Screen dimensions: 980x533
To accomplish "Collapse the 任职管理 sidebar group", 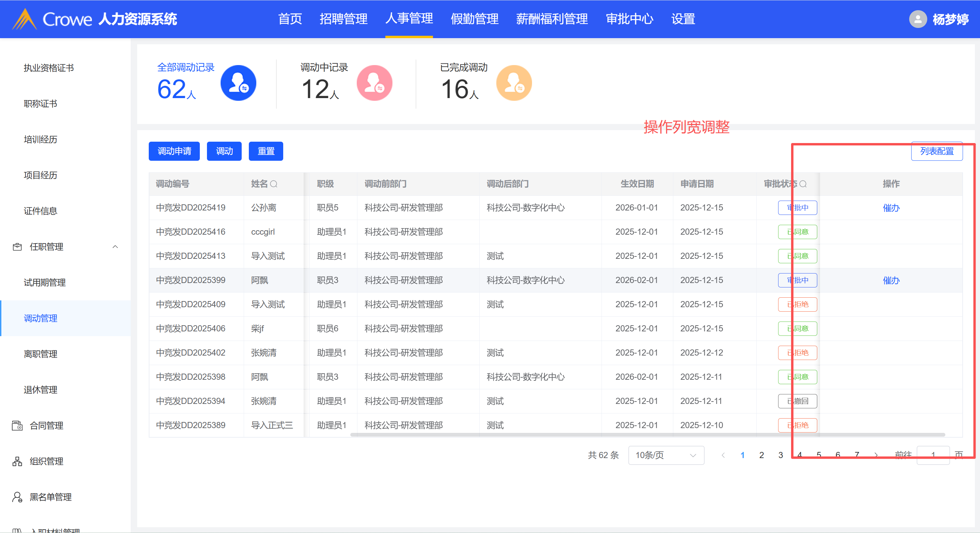I will click(x=115, y=247).
